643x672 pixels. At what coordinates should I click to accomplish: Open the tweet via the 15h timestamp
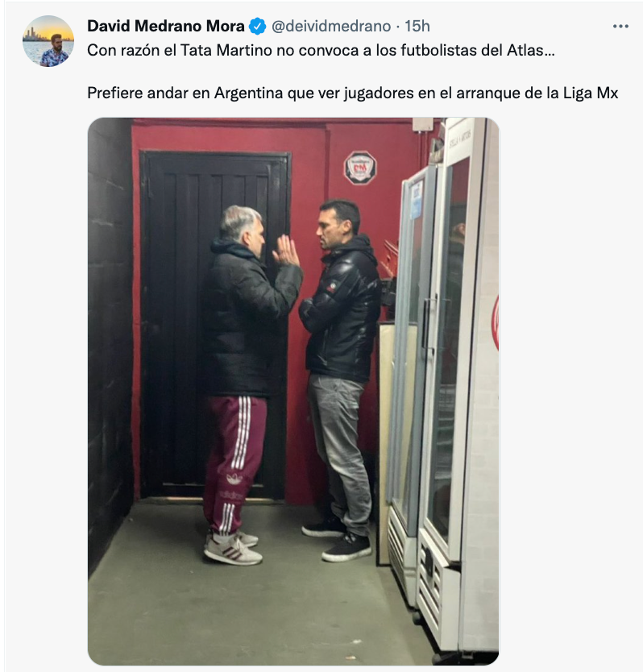coord(417,26)
